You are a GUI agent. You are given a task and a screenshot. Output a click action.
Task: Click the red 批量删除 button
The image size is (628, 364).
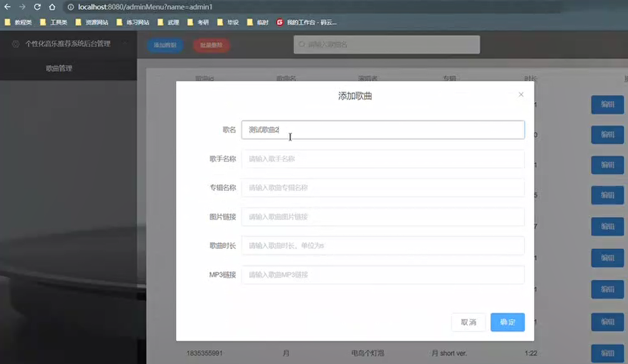[212, 45]
